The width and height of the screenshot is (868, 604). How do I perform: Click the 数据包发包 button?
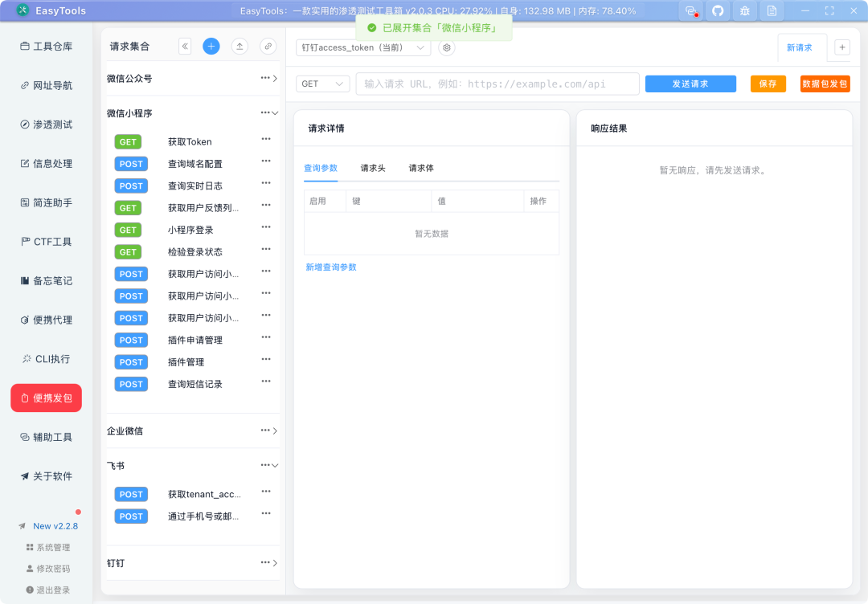click(x=825, y=84)
